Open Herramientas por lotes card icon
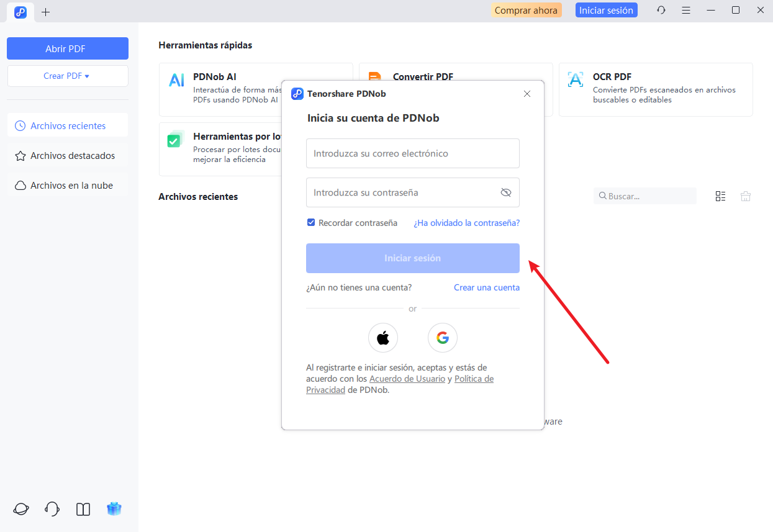773x532 pixels. tap(176, 139)
